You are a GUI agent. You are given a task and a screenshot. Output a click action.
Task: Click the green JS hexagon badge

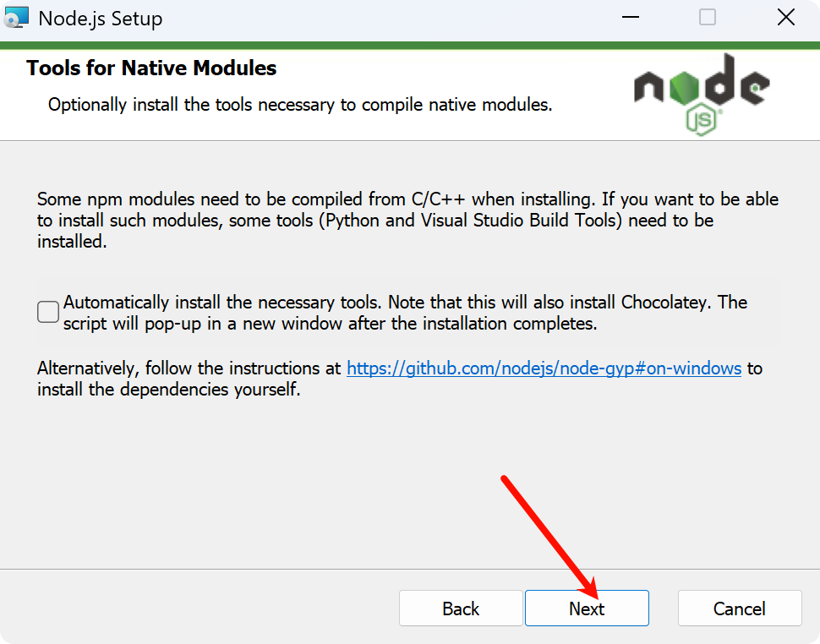tap(702, 120)
